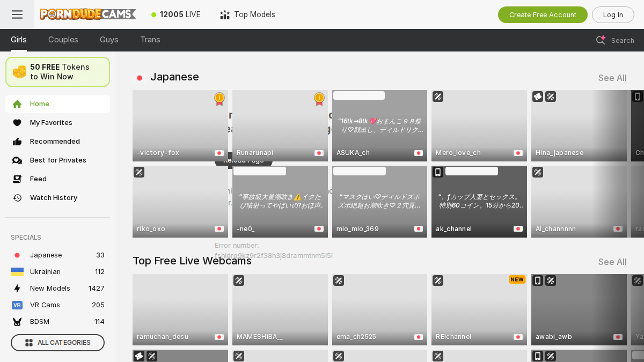Viewport: 644px width, 362px height.
Task: Click the badge icon on MAMESHIBA__
Action: click(239, 280)
